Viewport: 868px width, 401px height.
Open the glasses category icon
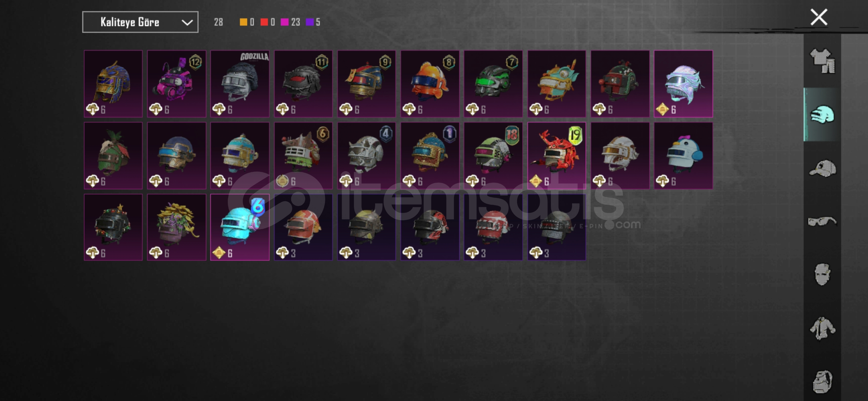(x=822, y=222)
